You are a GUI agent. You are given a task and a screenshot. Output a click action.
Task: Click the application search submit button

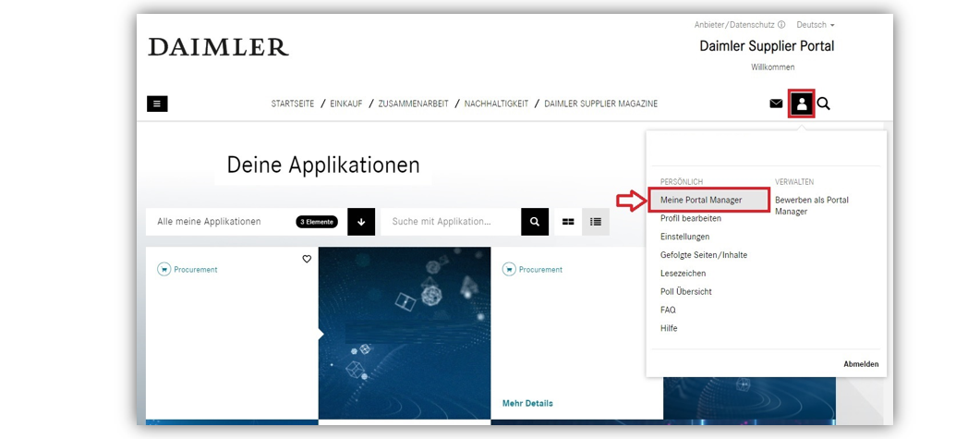pyautogui.click(x=535, y=222)
